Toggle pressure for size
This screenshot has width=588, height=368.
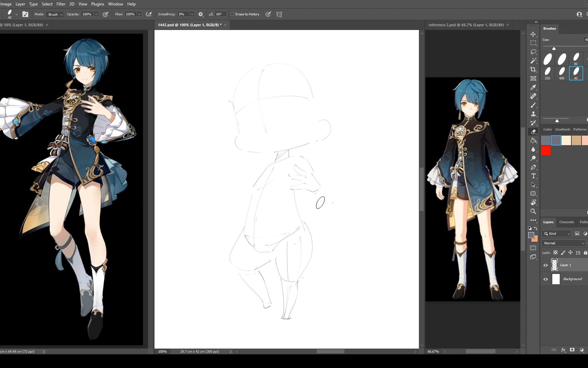pos(268,14)
